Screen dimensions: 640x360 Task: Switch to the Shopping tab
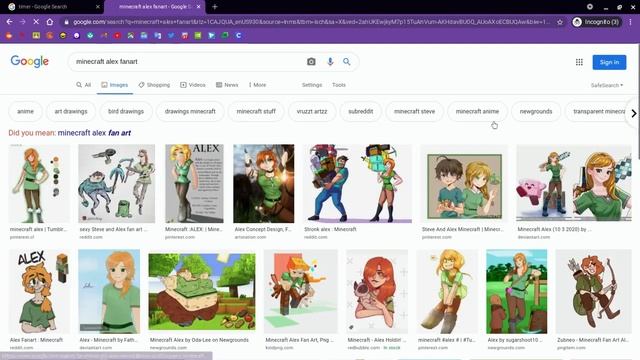pos(154,85)
